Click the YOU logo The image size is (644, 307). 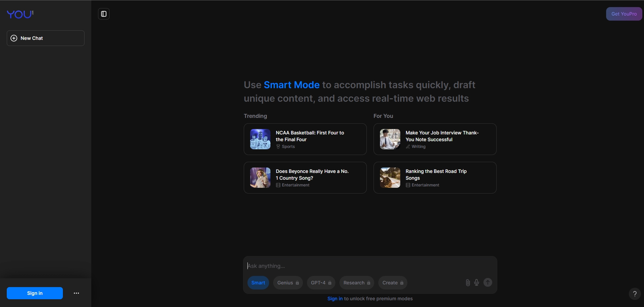point(20,14)
